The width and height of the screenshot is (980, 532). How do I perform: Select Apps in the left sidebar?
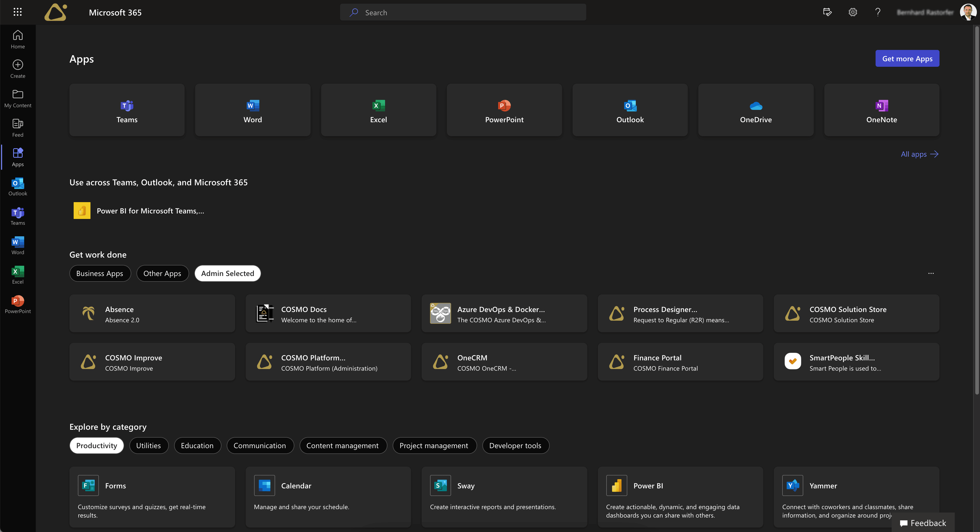click(x=18, y=157)
